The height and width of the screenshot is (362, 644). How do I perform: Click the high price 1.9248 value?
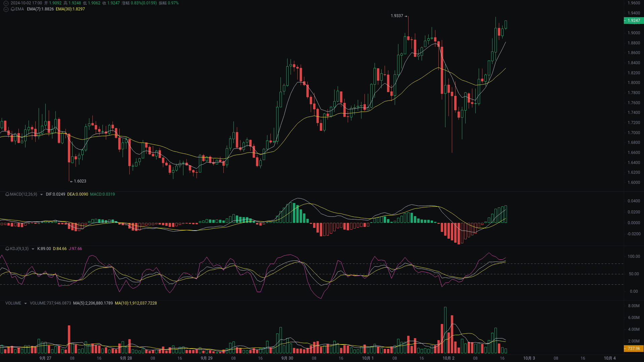[75, 3]
